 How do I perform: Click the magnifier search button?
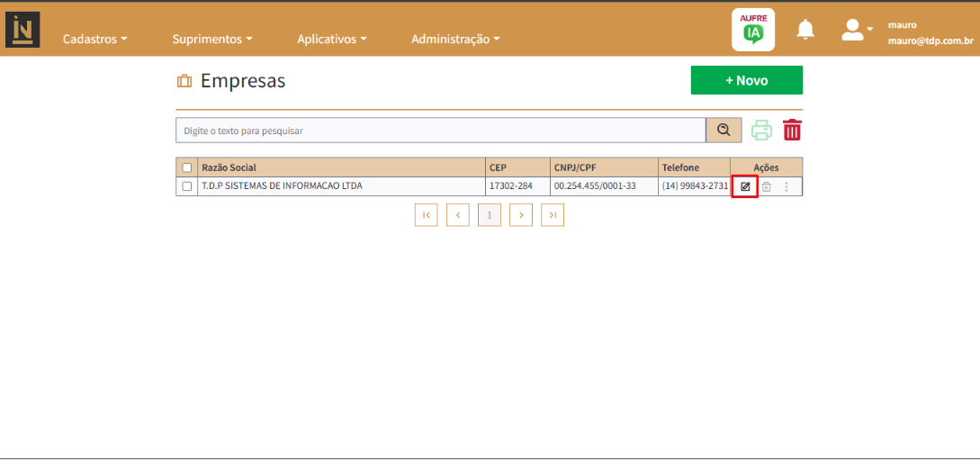click(x=724, y=131)
